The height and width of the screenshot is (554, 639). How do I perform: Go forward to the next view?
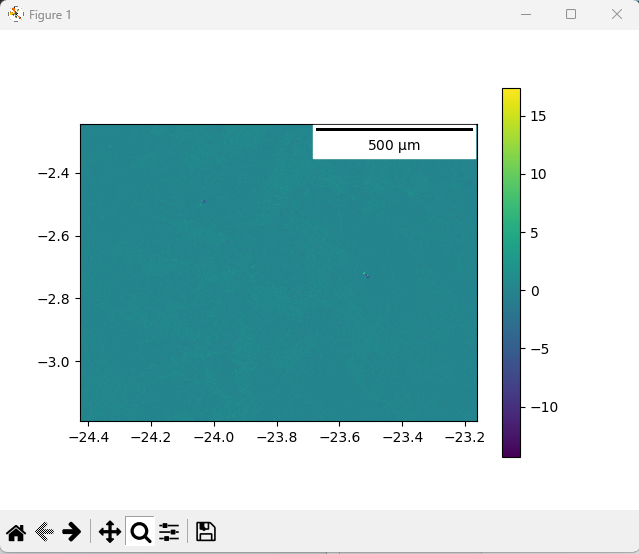(72, 532)
